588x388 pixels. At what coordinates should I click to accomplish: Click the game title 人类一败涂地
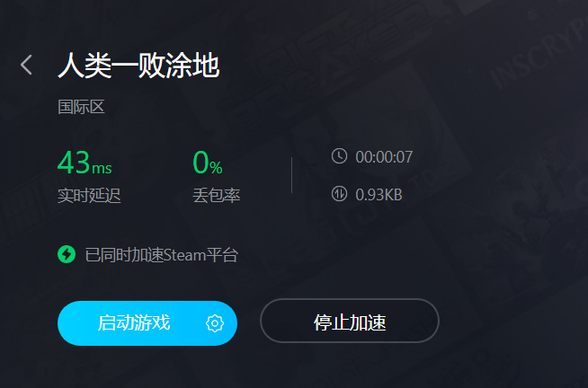(x=138, y=66)
